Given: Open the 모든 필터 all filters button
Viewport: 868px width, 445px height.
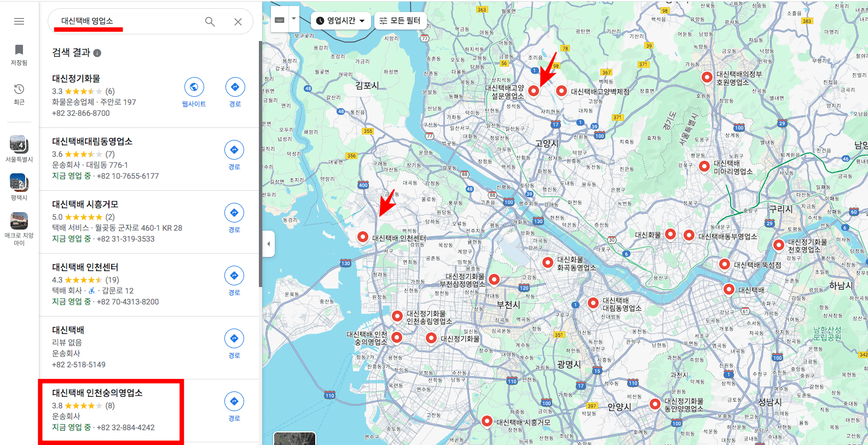Looking at the screenshot, I should (x=400, y=21).
